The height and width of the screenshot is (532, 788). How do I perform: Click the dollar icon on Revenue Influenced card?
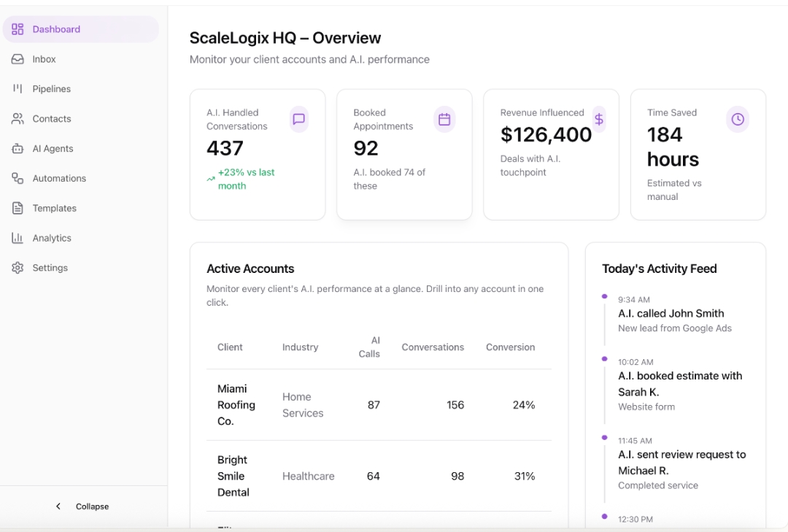pyautogui.click(x=599, y=118)
